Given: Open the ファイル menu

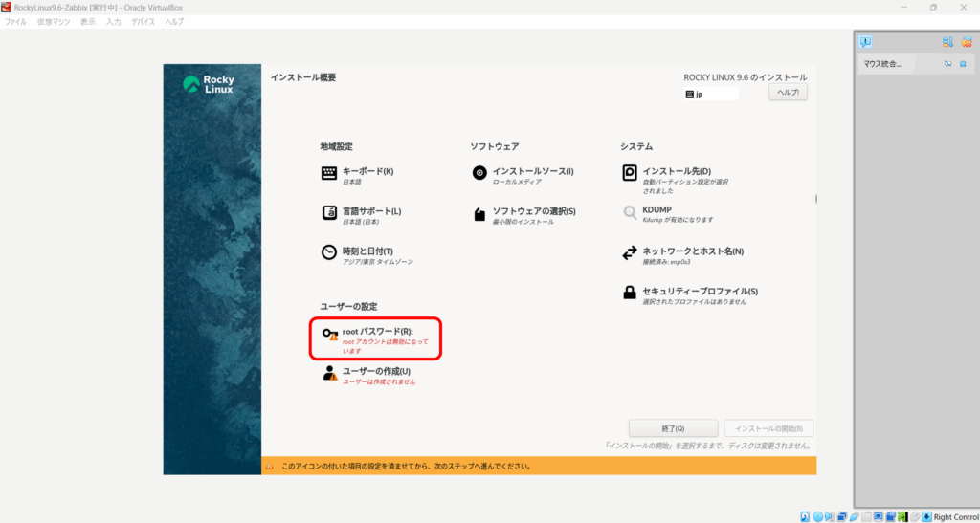Looking at the screenshot, I should (x=15, y=22).
